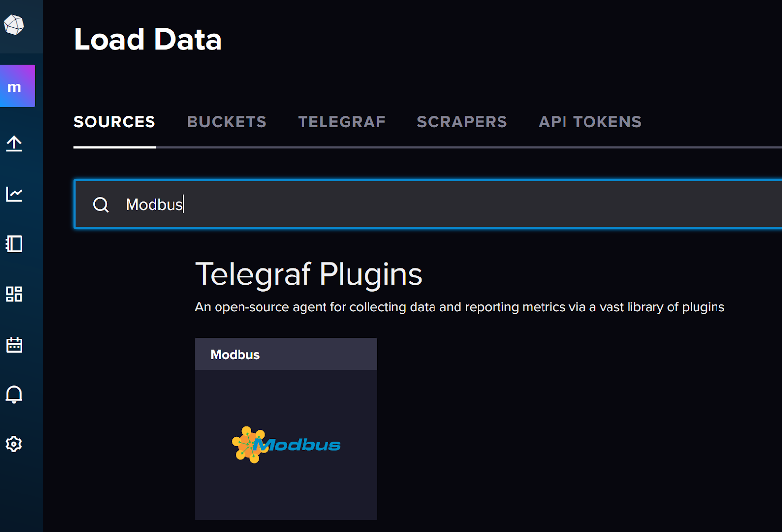Open Dashboards grid icon

coord(14,294)
